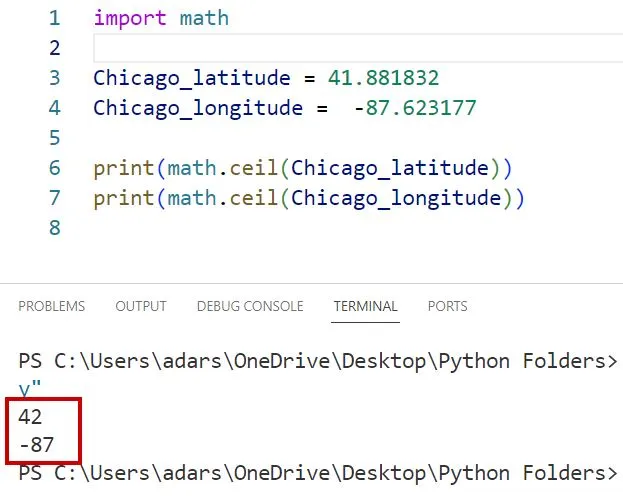Click the print call on line 6

119,168
